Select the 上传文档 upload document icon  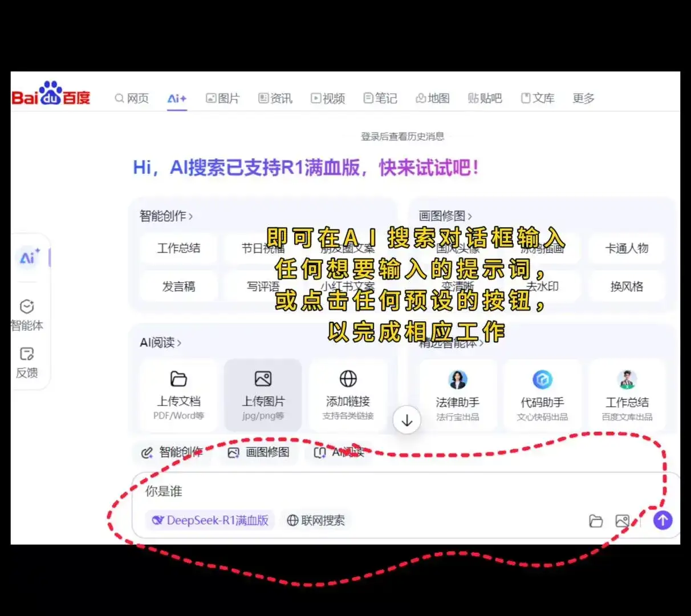tap(178, 378)
